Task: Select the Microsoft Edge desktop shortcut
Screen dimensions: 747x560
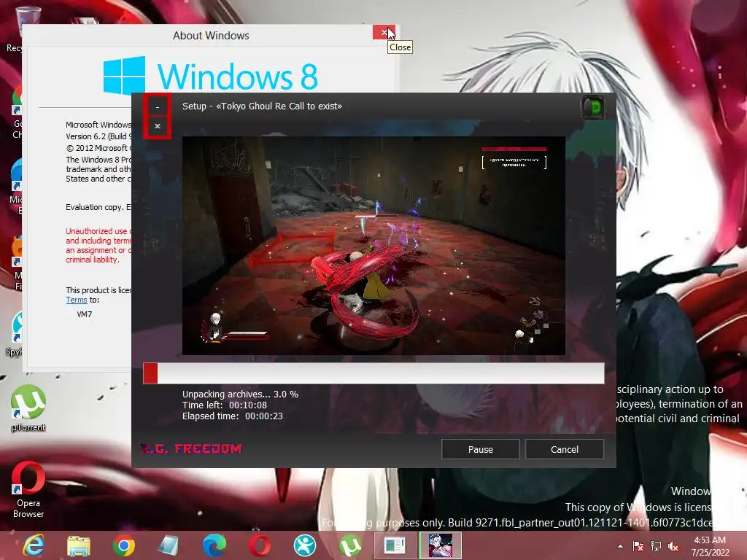Action: [x=18, y=187]
